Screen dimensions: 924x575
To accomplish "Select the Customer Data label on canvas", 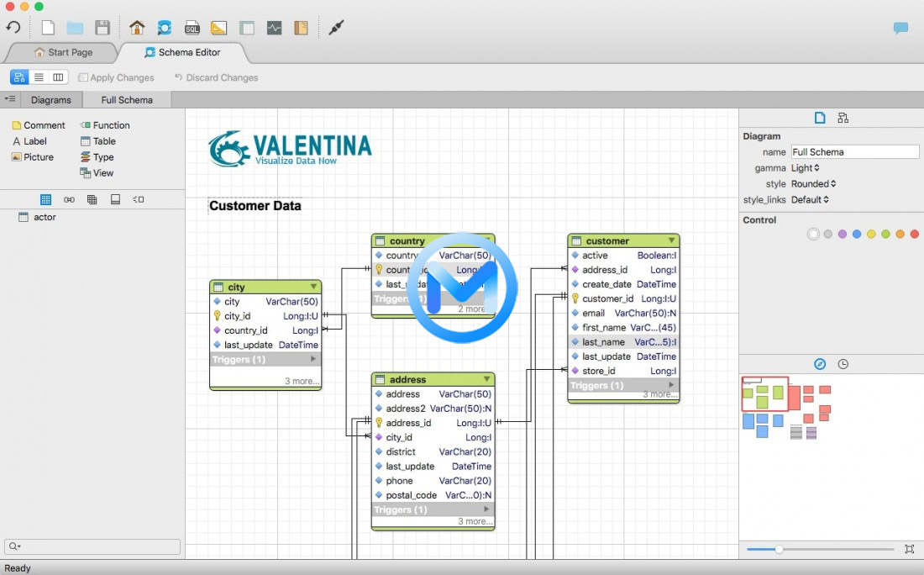I will coord(255,206).
